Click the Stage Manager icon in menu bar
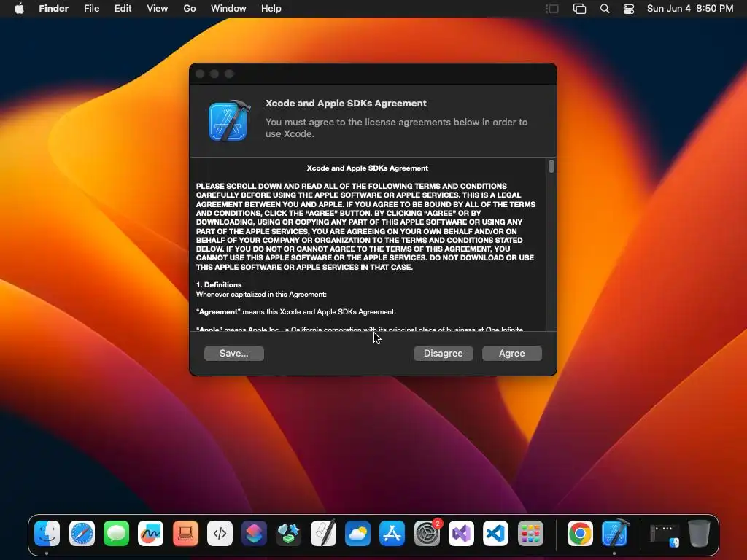The image size is (747, 560). pyautogui.click(x=551, y=9)
